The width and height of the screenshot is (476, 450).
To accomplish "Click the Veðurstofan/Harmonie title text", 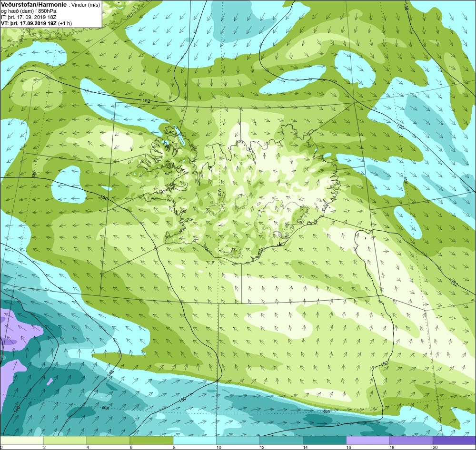I will click(34, 5).
